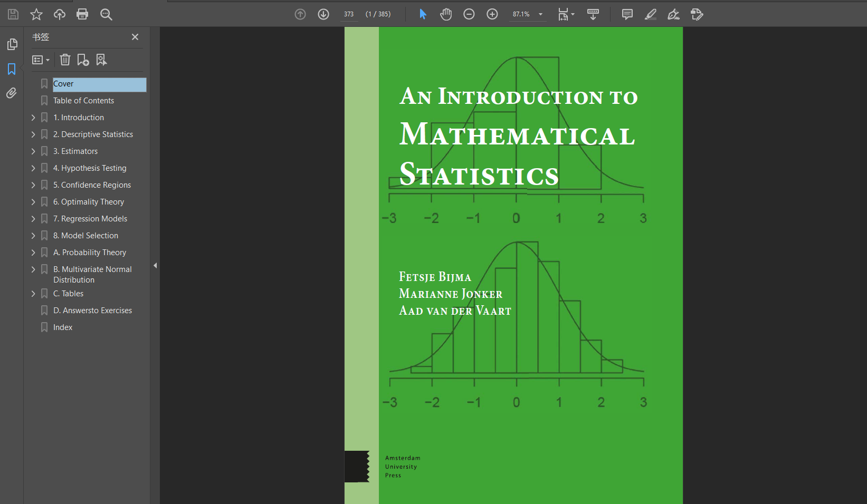Expand the 5. Confidence Regions bookmark
Image resolution: width=867 pixels, height=504 pixels.
[x=33, y=185]
